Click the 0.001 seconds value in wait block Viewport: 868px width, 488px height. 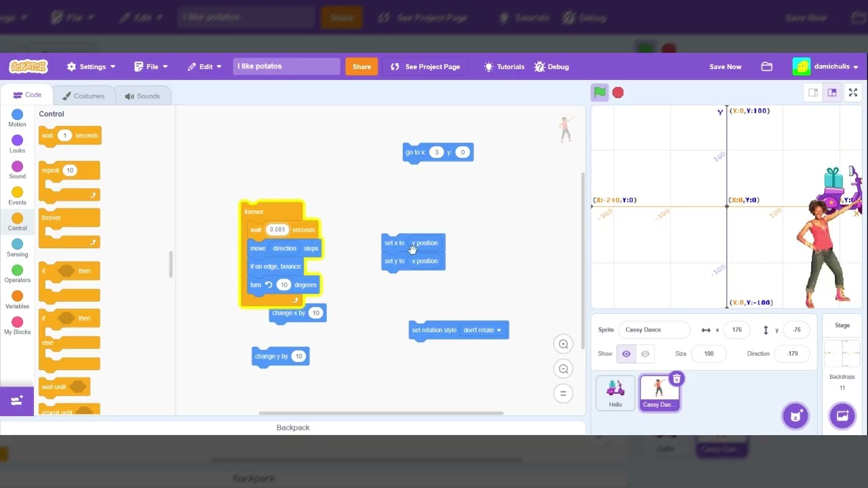[x=277, y=230]
